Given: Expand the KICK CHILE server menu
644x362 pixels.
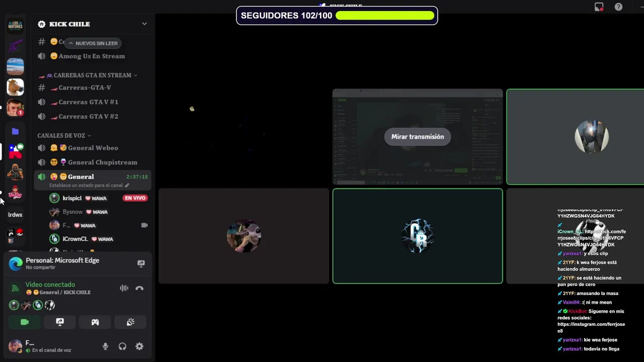Looking at the screenshot, I should [x=144, y=24].
